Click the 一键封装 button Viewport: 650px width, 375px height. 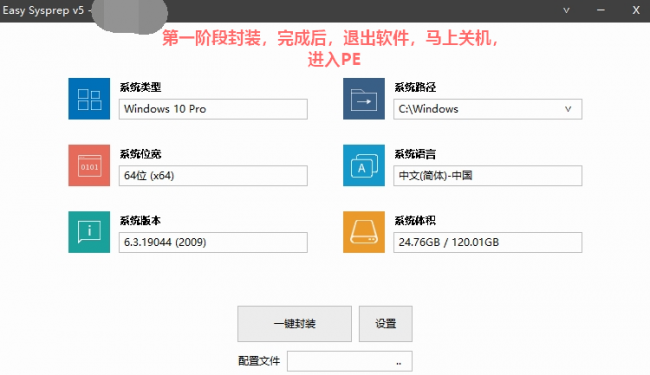294,324
